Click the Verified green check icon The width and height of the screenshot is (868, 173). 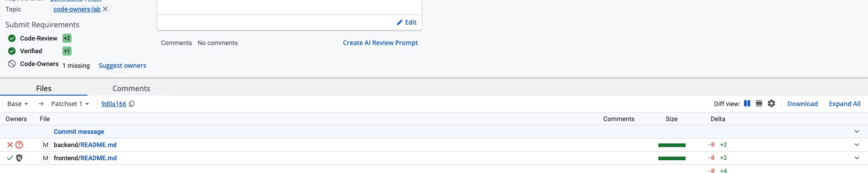(x=12, y=51)
